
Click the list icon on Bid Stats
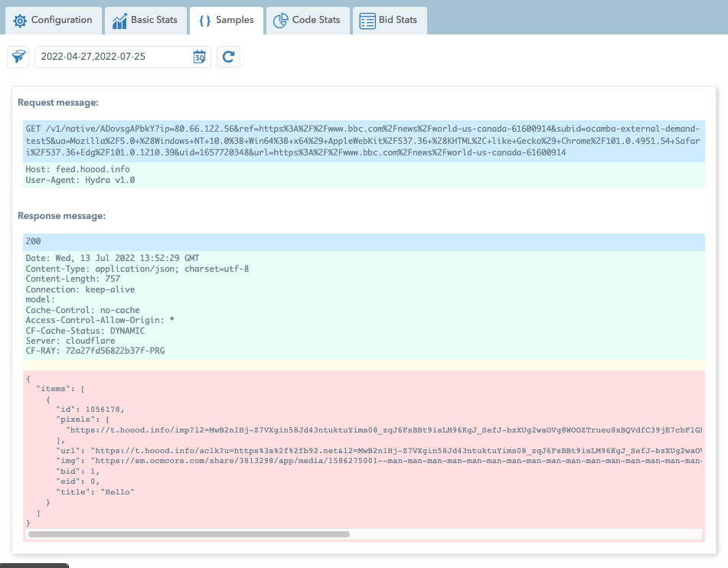(367, 21)
